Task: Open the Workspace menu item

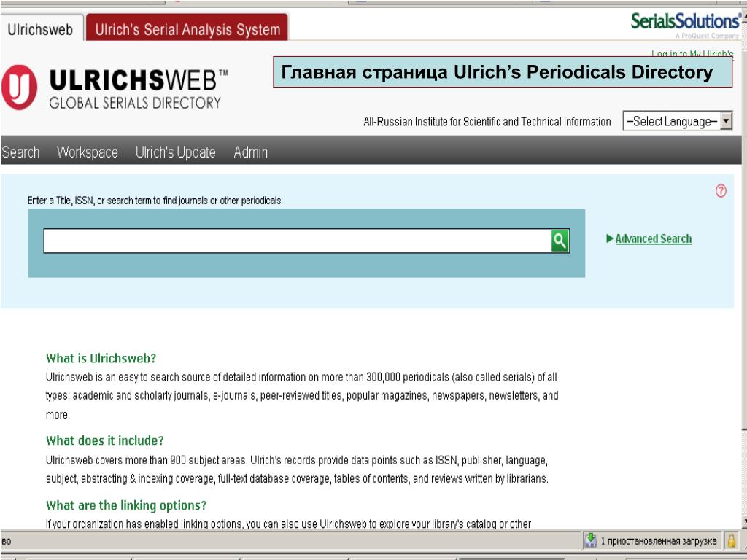Action: [88, 152]
